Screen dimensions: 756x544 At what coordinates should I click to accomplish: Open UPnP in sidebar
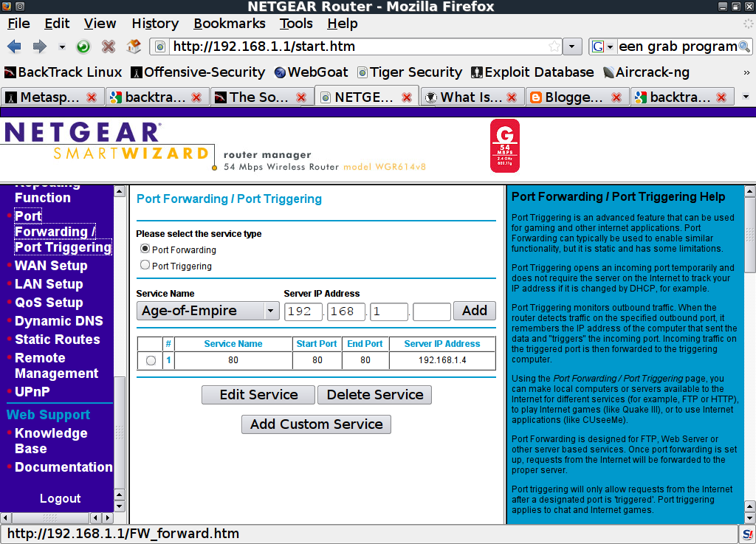[x=32, y=392]
